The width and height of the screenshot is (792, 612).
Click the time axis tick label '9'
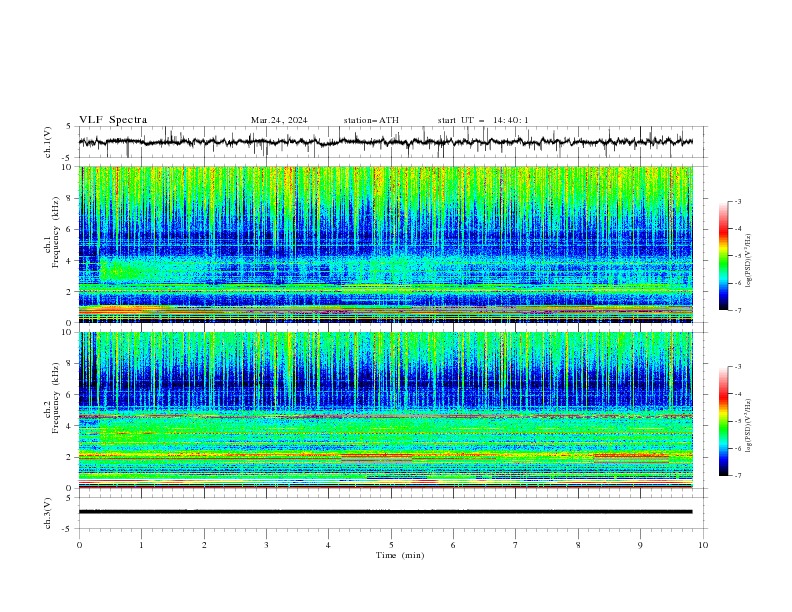point(641,545)
